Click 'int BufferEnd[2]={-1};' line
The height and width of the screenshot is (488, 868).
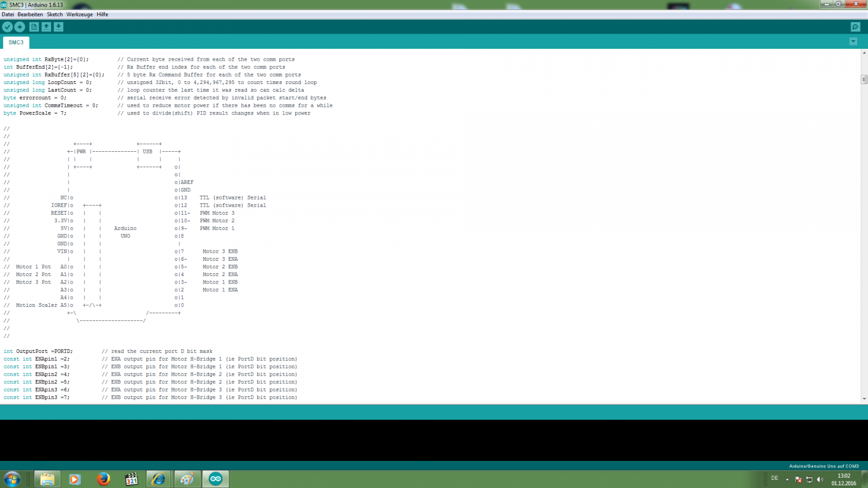point(38,67)
